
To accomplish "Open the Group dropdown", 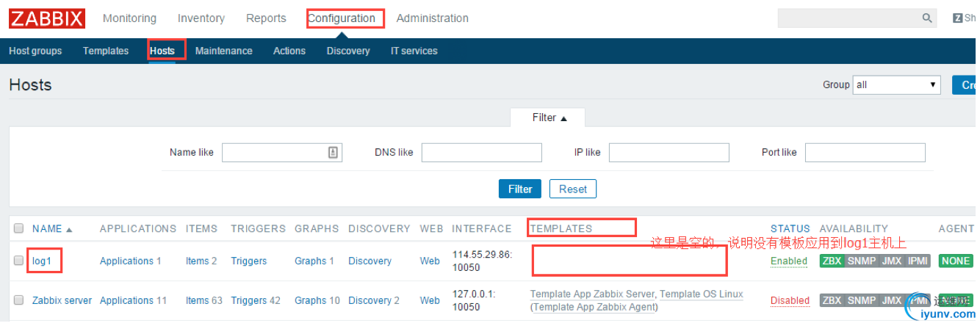I will click(896, 84).
